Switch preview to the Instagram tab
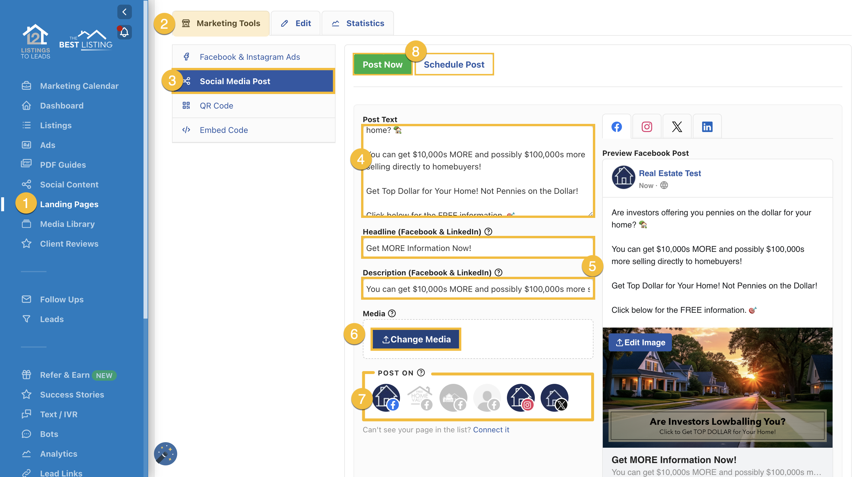 pos(647,127)
